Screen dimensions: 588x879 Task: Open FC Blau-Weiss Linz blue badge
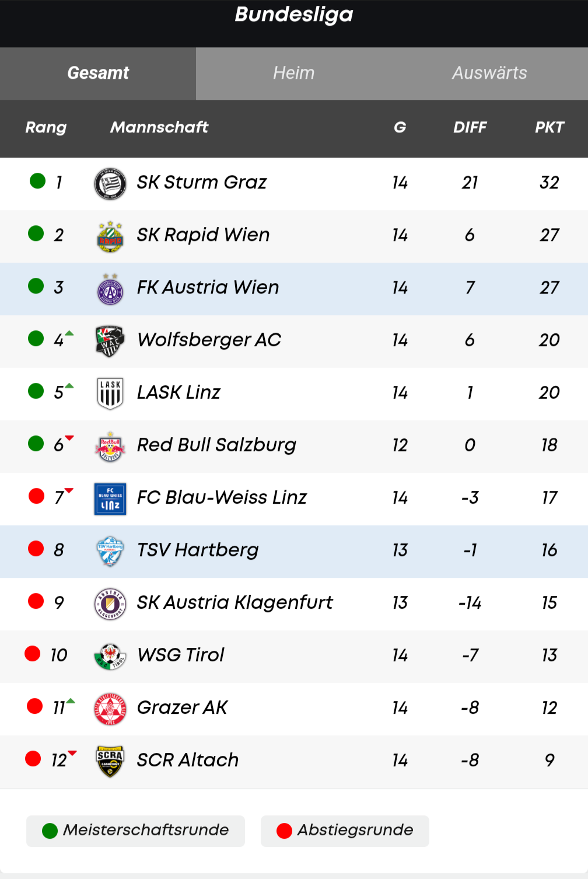pyautogui.click(x=110, y=499)
